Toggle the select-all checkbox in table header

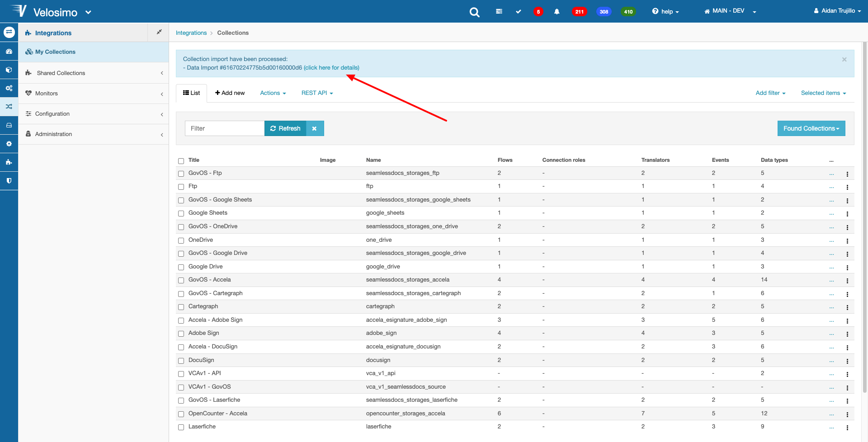(181, 161)
